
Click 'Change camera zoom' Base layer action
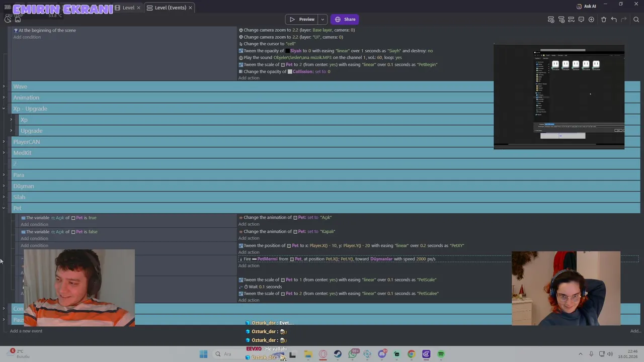pyautogui.click(x=297, y=30)
